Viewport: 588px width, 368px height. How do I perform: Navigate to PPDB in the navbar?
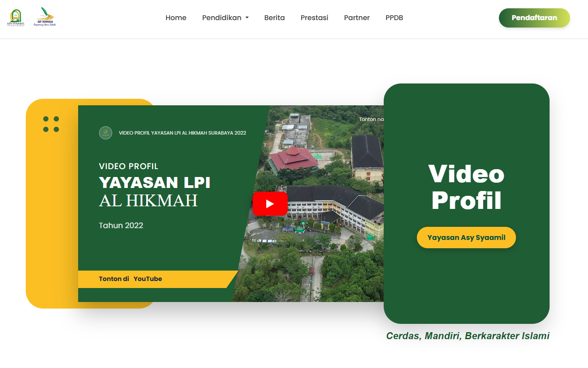394,18
